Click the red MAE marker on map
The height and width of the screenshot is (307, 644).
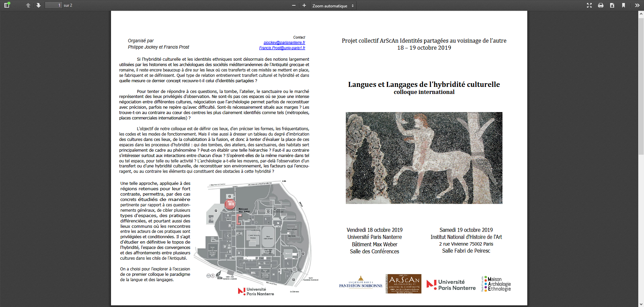pos(230,204)
